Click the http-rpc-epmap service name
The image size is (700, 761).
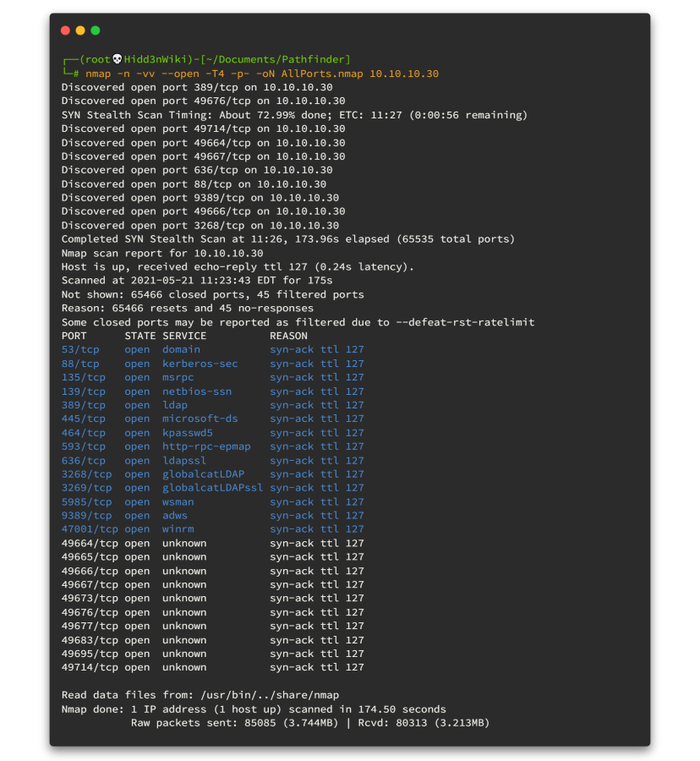[x=206, y=446]
